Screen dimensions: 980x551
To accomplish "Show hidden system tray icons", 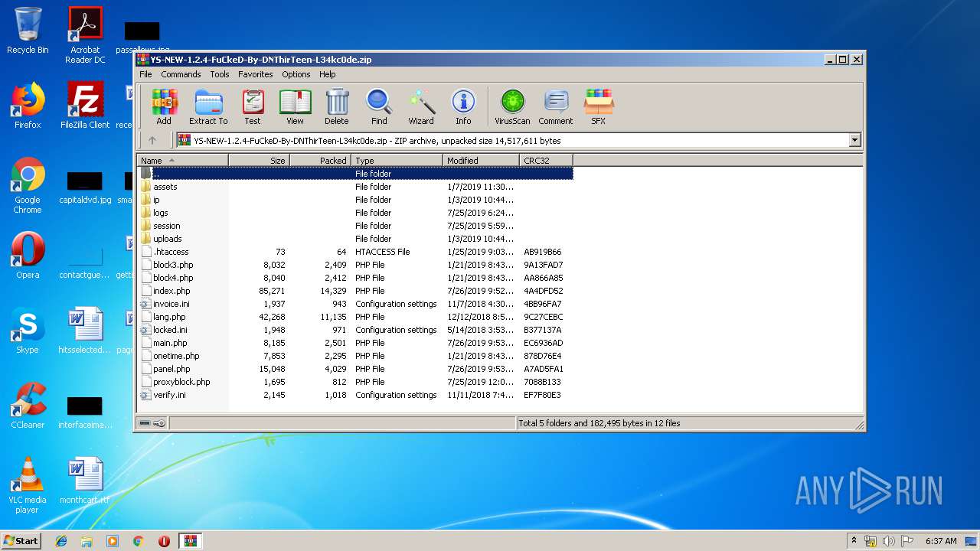I will click(854, 540).
